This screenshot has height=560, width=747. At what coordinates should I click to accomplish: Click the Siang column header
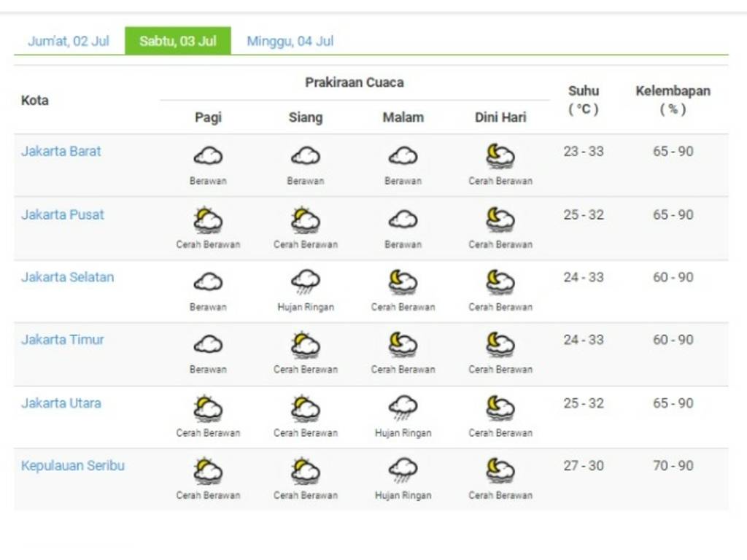click(306, 117)
